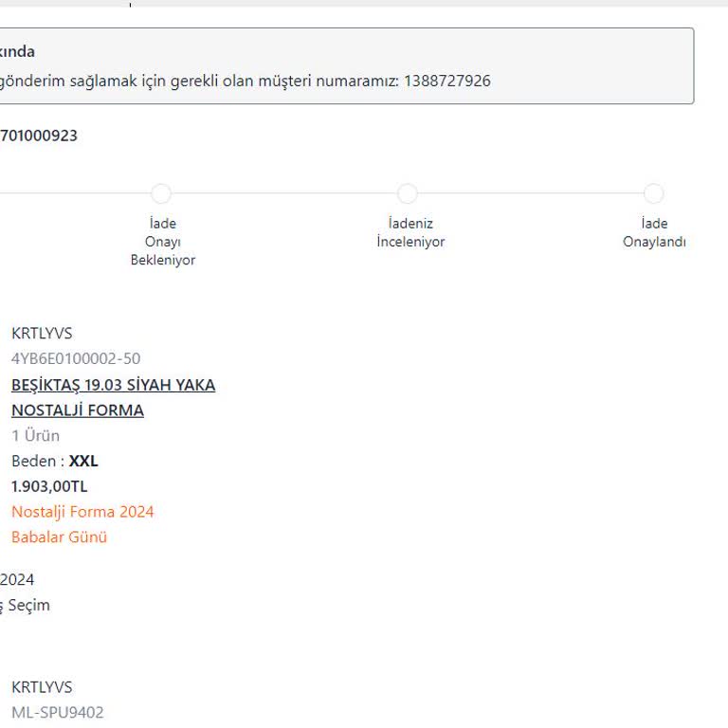
Task: Click the İade Onaylandı step circle
Action: 653,193
